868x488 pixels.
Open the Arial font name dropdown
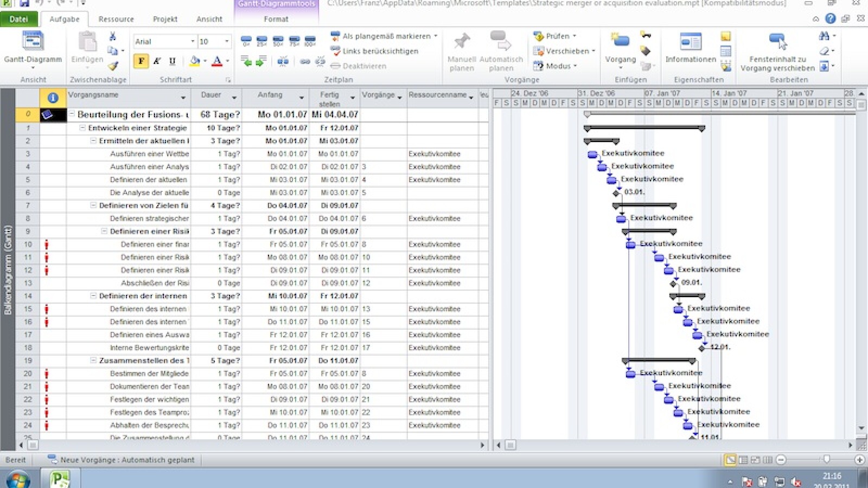[x=192, y=42]
